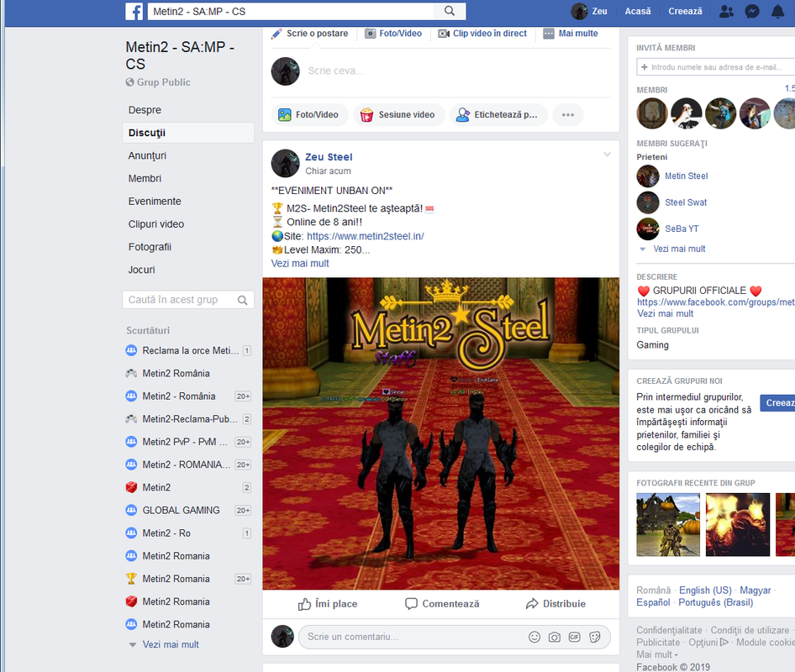Viewport: 795px width, 672px height.
Task: Expand post with Vezi mai mult
Action: (x=300, y=264)
